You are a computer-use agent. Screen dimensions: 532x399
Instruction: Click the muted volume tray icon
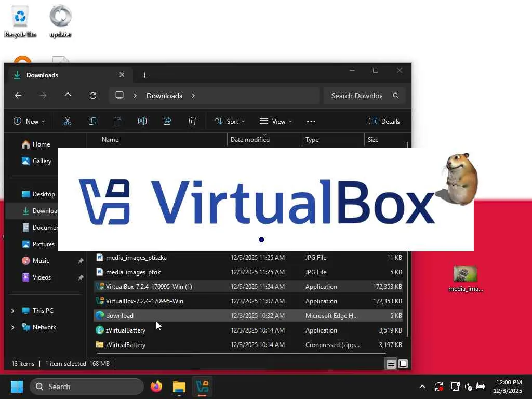(x=469, y=387)
